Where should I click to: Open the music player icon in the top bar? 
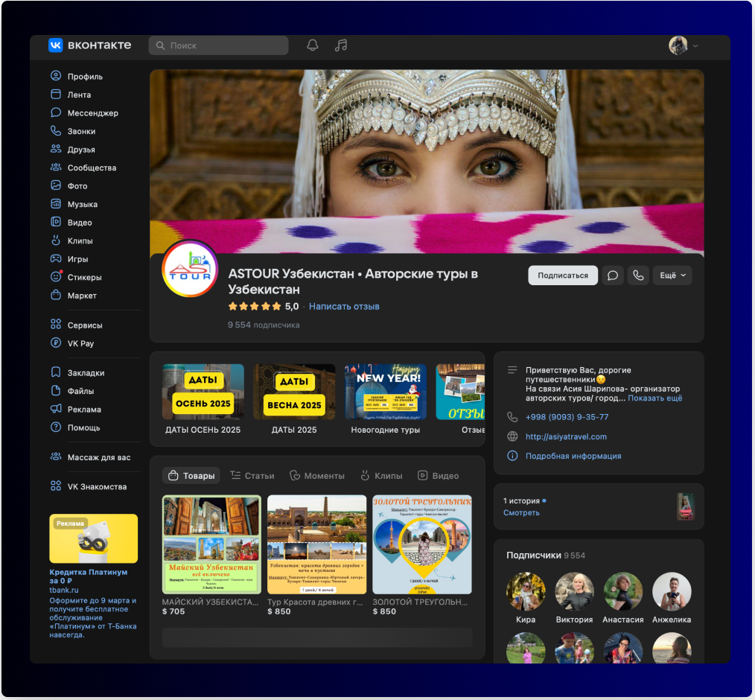pos(340,45)
